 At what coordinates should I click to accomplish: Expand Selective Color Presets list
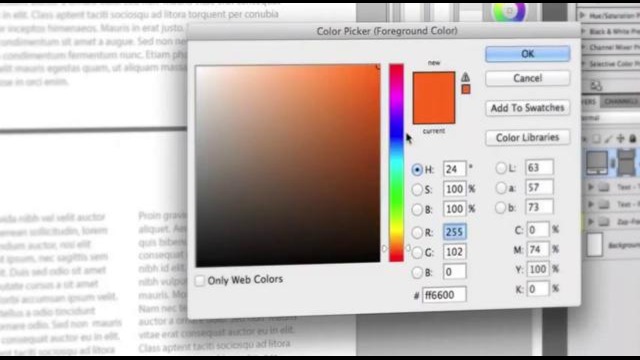(x=582, y=64)
